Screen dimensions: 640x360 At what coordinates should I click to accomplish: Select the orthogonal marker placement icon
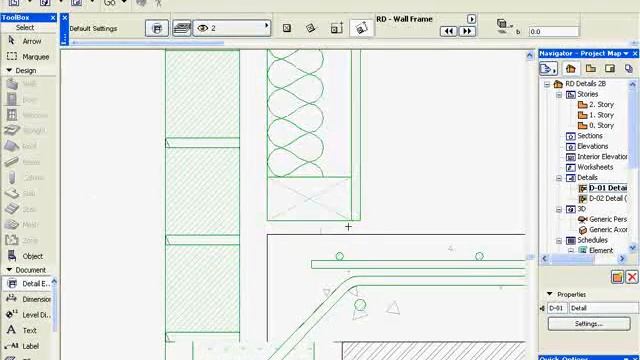pos(337,28)
